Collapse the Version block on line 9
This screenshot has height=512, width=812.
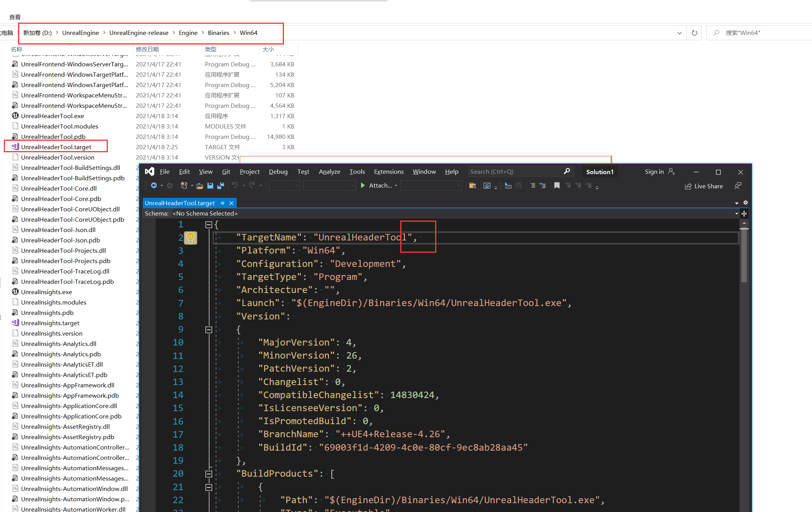[x=209, y=330]
